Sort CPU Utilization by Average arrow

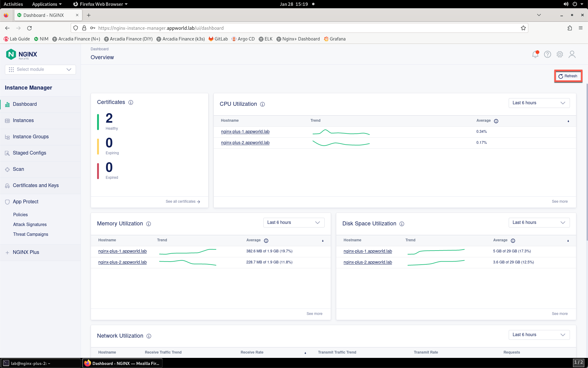tap(568, 121)
